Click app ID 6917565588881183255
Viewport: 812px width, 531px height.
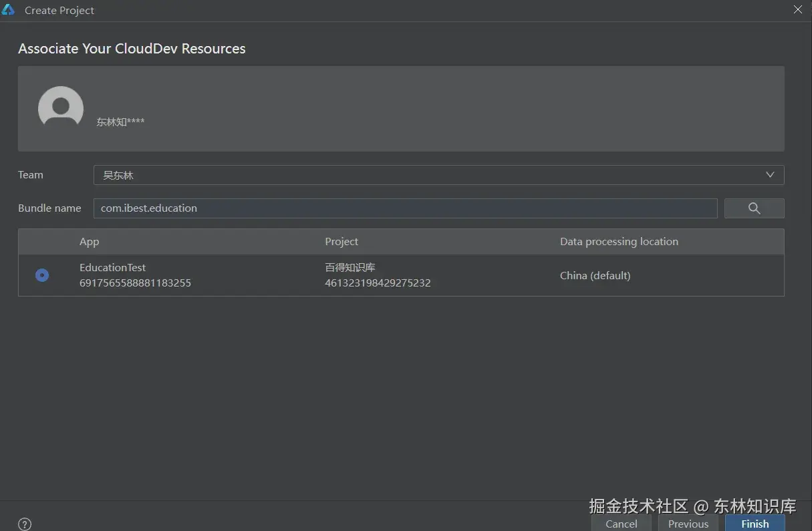tap(135, 283)
